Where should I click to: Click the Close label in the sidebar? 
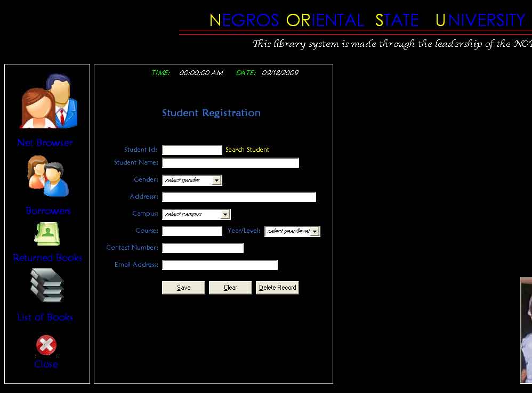coord(46,364)
